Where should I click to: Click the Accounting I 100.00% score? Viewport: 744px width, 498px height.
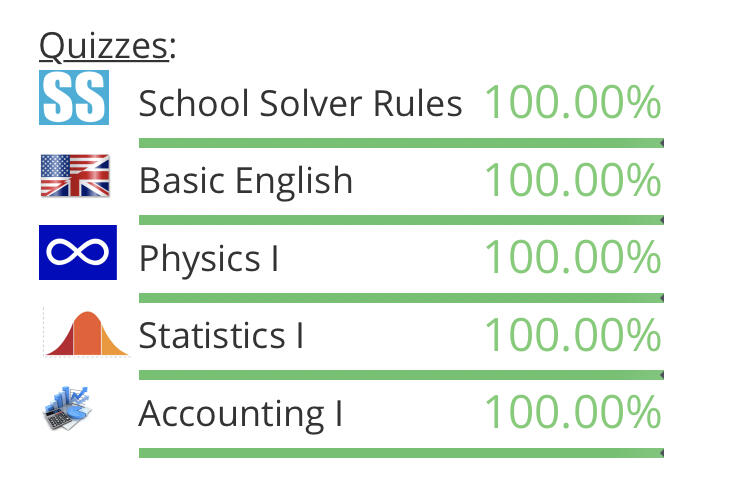(572, 412)
